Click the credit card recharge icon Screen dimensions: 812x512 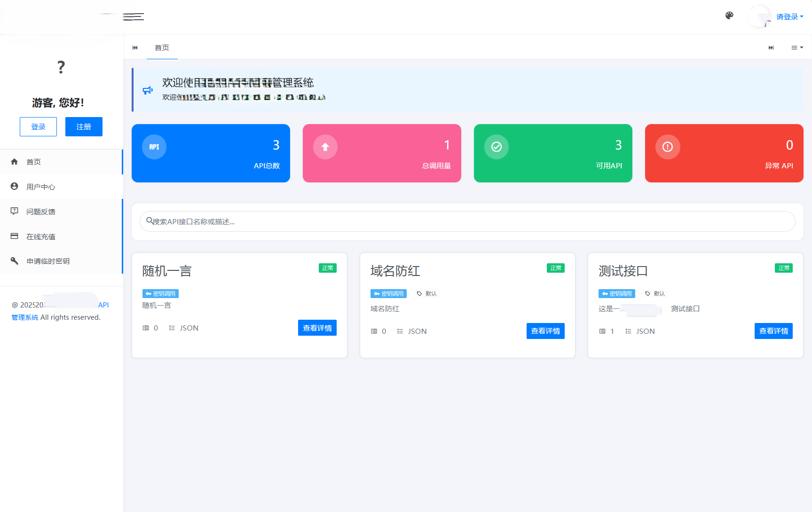click(x=14, y=236)
